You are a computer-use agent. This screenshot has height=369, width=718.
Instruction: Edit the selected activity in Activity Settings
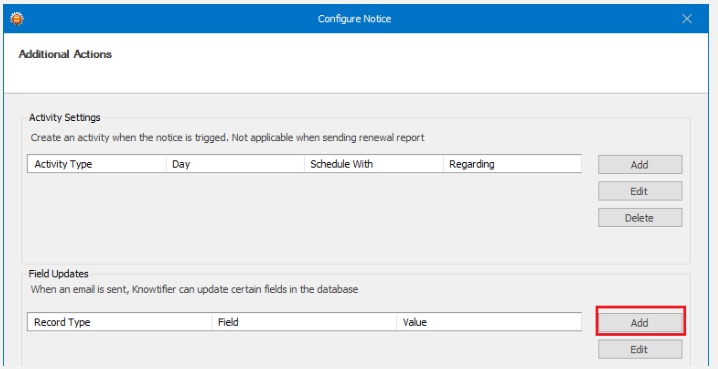(640, 191)
